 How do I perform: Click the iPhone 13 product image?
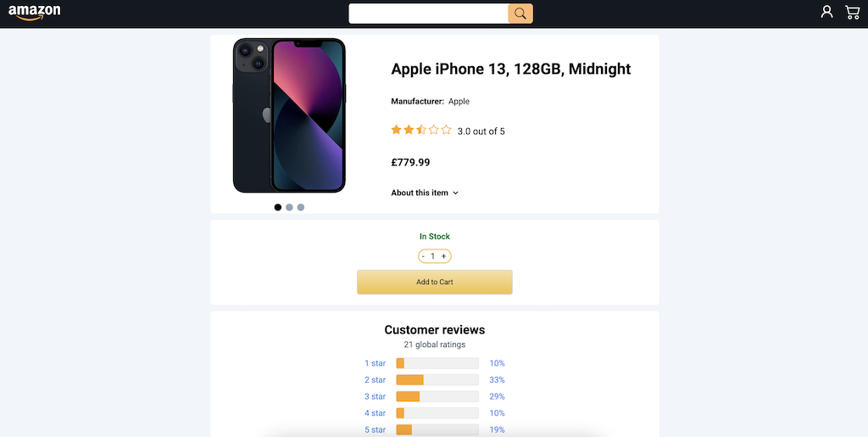(289, 115)
